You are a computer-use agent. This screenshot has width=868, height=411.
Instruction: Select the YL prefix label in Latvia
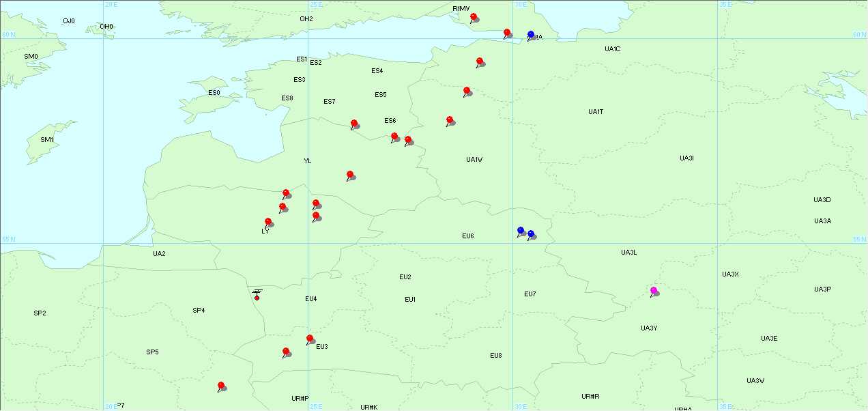[x=307, y=161]
